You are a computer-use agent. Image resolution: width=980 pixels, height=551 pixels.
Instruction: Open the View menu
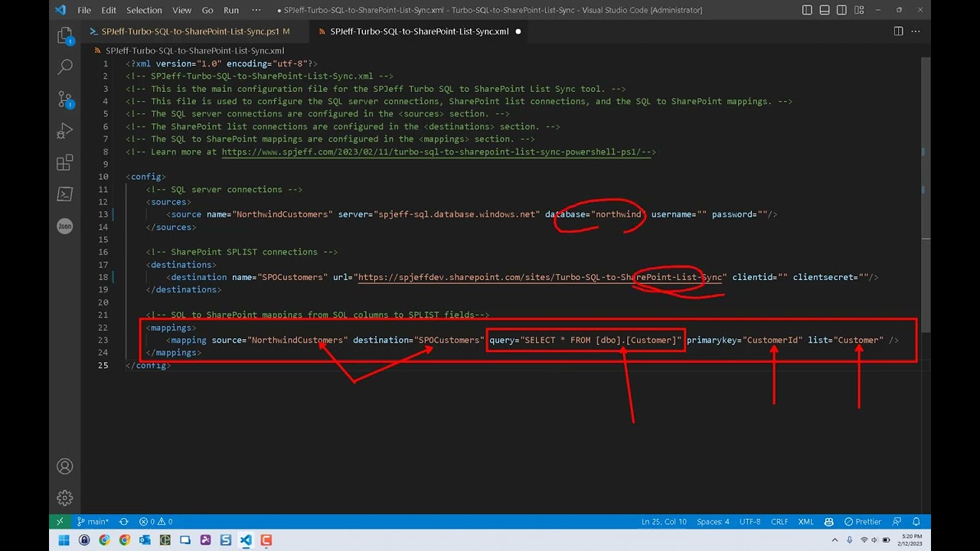point(181,10)
